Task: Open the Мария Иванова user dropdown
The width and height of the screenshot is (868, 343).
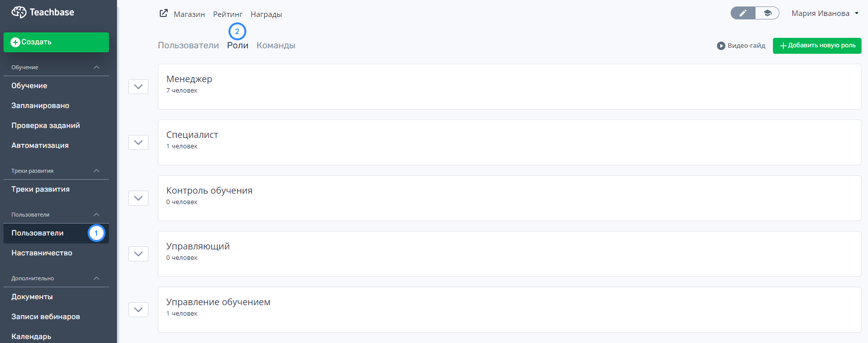Action: [825, 13]
